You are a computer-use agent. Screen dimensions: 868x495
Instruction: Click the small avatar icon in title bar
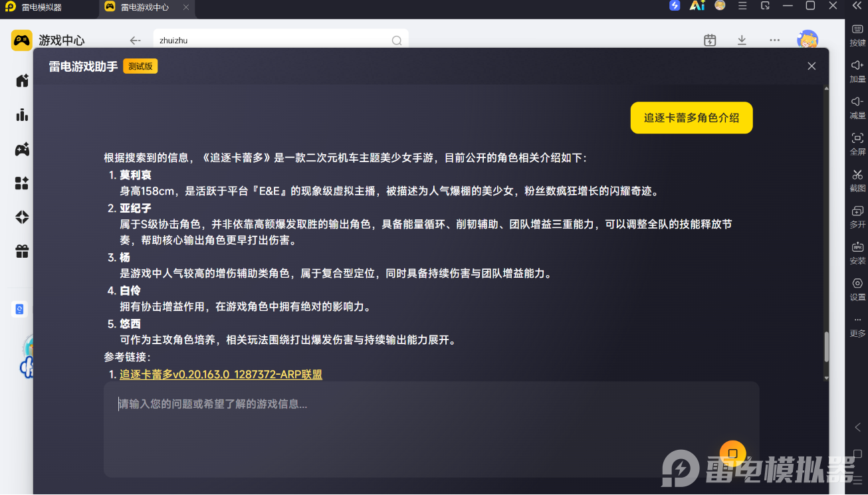point(720,5)
